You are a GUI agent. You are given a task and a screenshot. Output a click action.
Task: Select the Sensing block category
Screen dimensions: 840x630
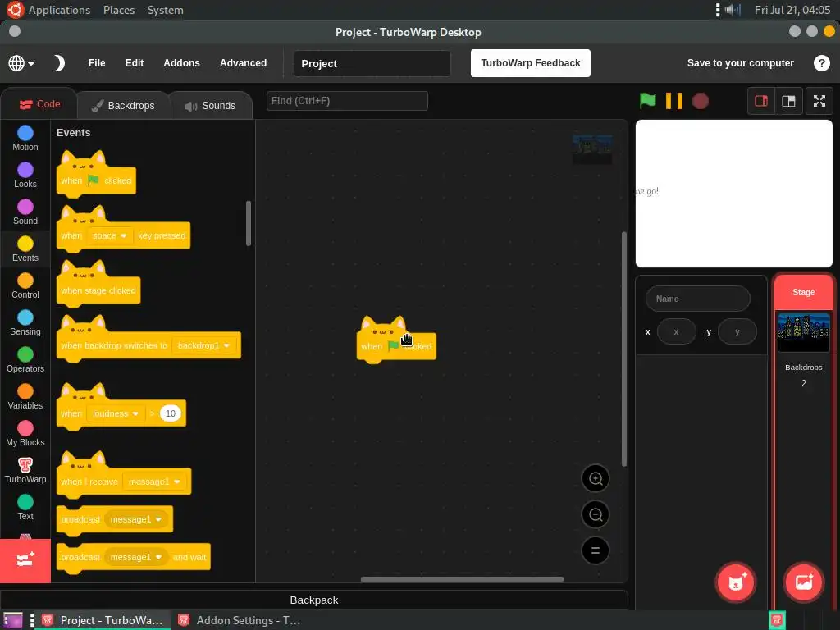click(x=25, y=323)
